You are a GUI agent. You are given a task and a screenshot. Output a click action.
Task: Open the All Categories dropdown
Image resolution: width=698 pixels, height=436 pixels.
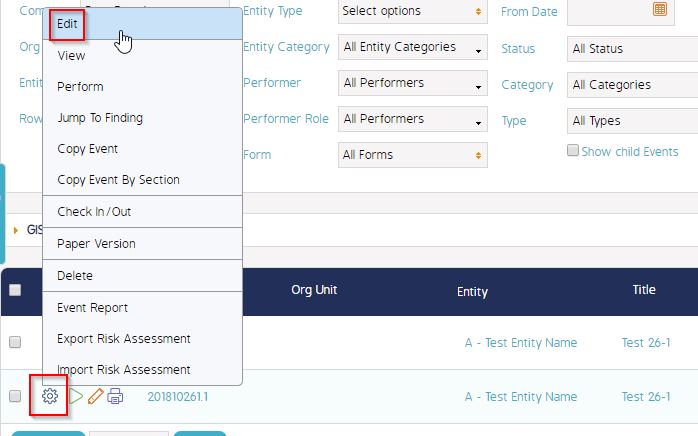633,85
